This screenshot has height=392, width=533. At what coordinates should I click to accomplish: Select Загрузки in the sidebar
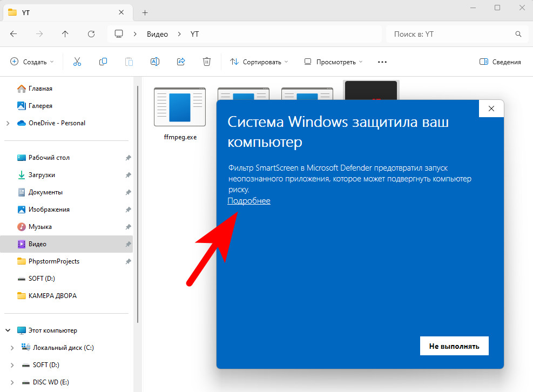[42, 175]
